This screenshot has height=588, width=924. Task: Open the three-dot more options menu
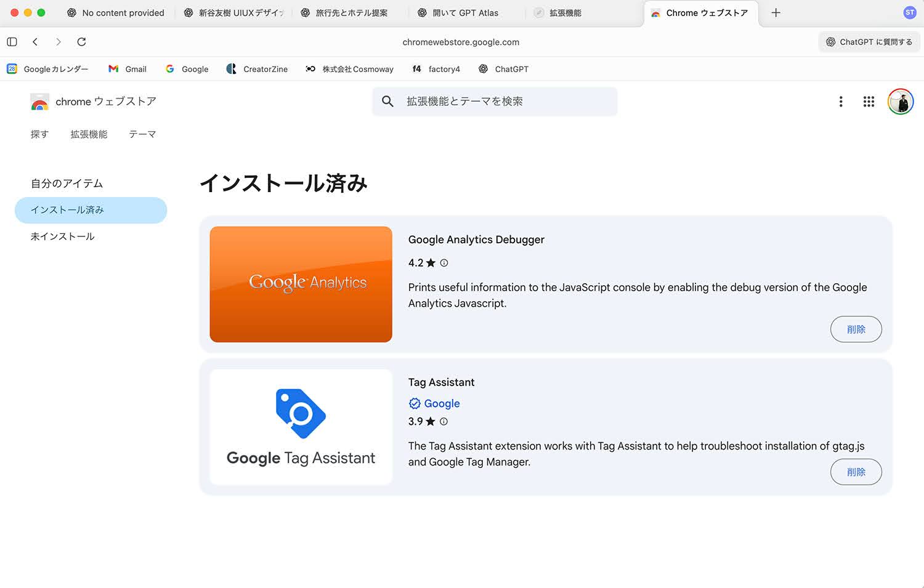[x=840, y=102]
